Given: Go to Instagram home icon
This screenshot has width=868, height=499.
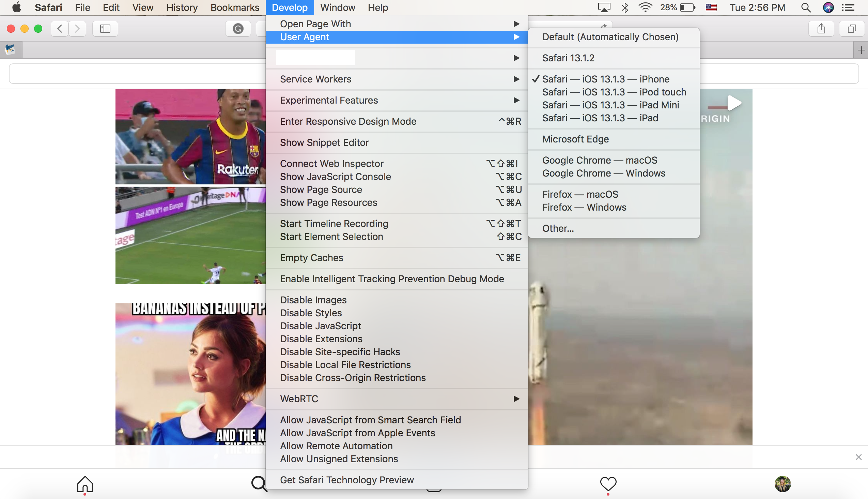Looking at the screenshot, I should [x=85, y=484].
